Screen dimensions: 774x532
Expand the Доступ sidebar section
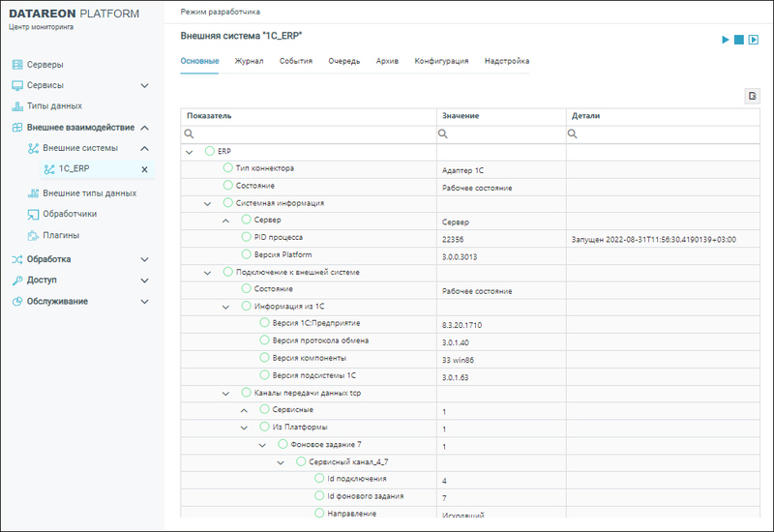click(x=144, y=281)
